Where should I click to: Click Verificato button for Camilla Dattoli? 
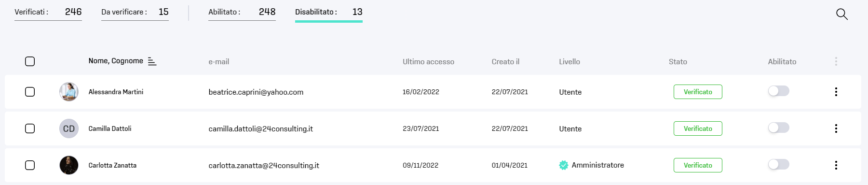coord(698,128)
